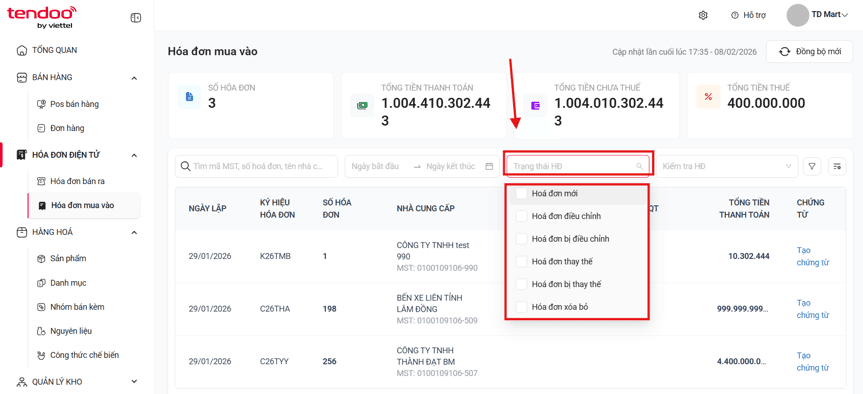Click Tạo chứng từ for invoice C26THA
Screen dimensions: 863x394
tap(812, 309)
